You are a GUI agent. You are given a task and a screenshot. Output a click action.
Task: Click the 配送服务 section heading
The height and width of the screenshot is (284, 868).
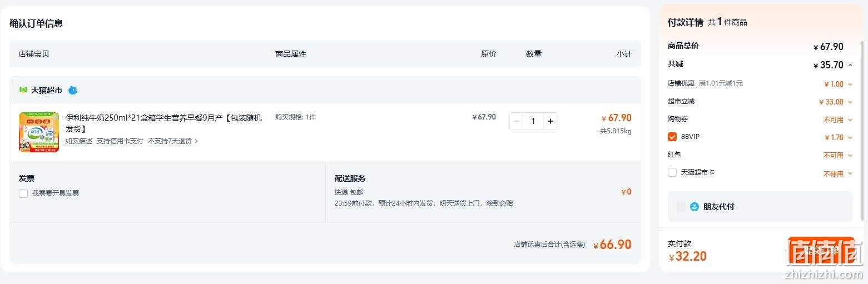(350, 178)
